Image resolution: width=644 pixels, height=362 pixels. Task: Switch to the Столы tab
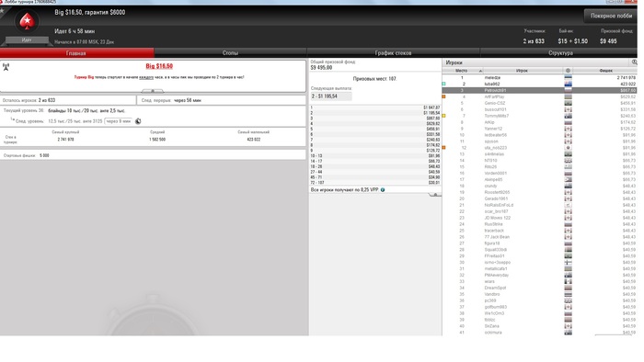230,53
